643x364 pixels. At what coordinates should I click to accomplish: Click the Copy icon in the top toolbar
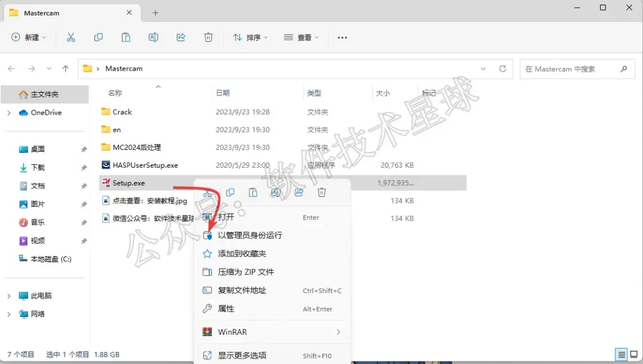[x=98, y=37]
